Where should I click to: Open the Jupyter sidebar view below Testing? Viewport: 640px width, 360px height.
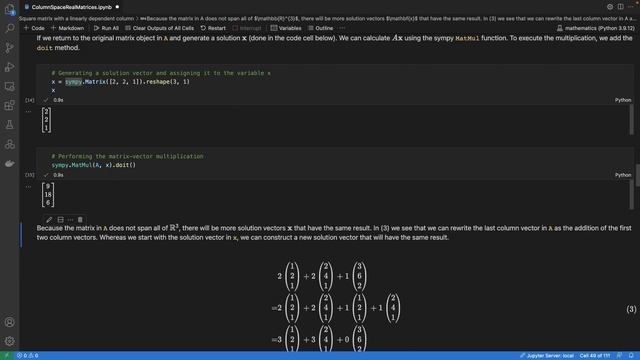[9, 144]
